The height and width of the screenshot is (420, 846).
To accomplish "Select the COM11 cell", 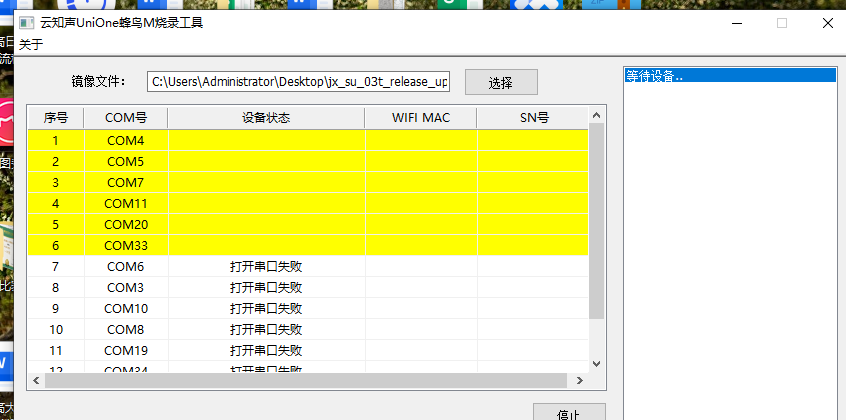I will coord(126,204).
